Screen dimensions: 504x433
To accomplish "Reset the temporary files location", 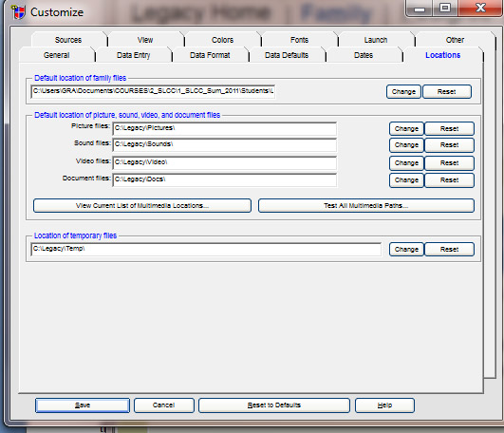I will pyautogui.click(x=449, y=249).
